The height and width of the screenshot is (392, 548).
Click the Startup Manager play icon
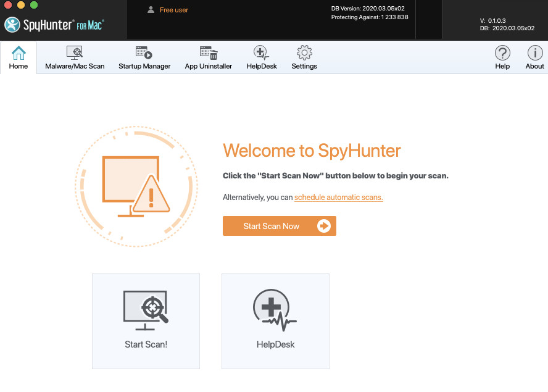tap(144, 52)
